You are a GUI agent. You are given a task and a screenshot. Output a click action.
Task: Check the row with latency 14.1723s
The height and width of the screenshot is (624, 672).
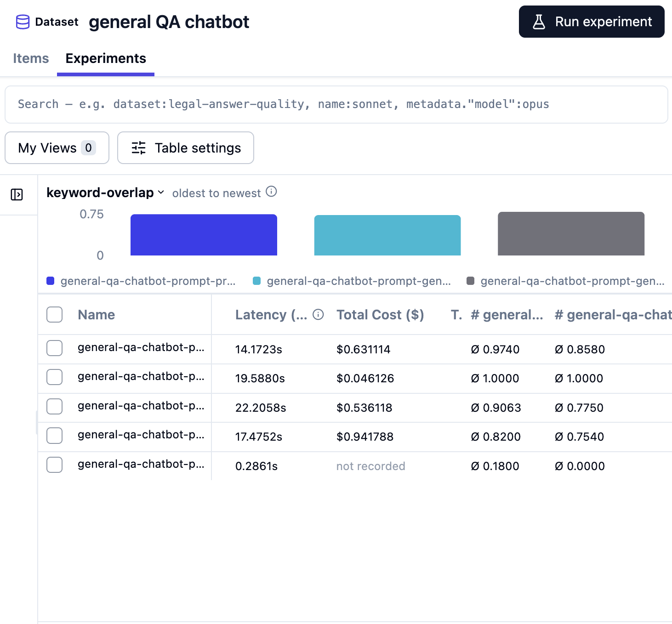pos(55,348)
